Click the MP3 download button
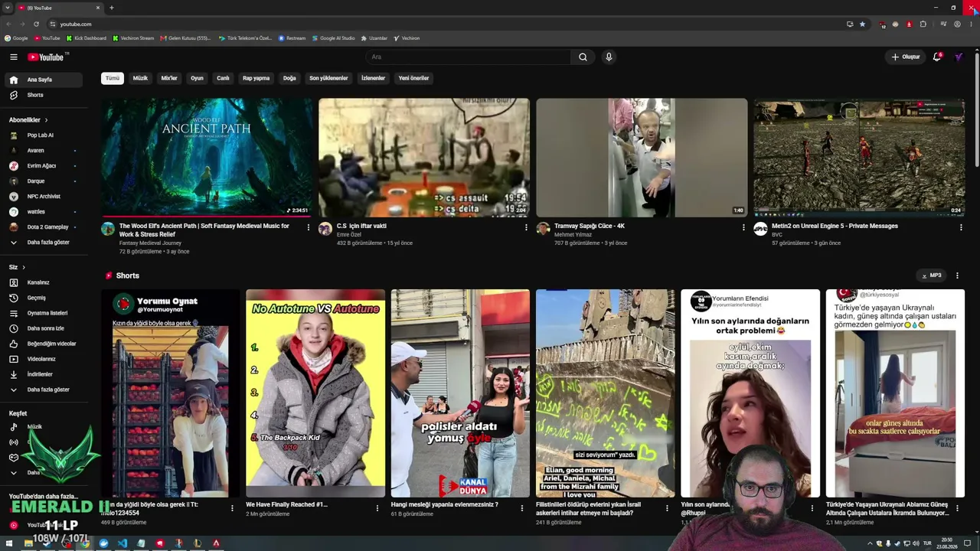The image size is (980, 551). [x=932, y=275]
